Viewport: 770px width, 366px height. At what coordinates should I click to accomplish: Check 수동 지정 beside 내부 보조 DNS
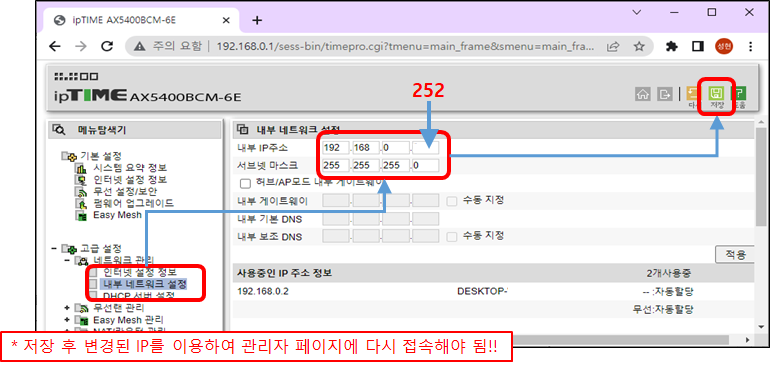(451, 237)
